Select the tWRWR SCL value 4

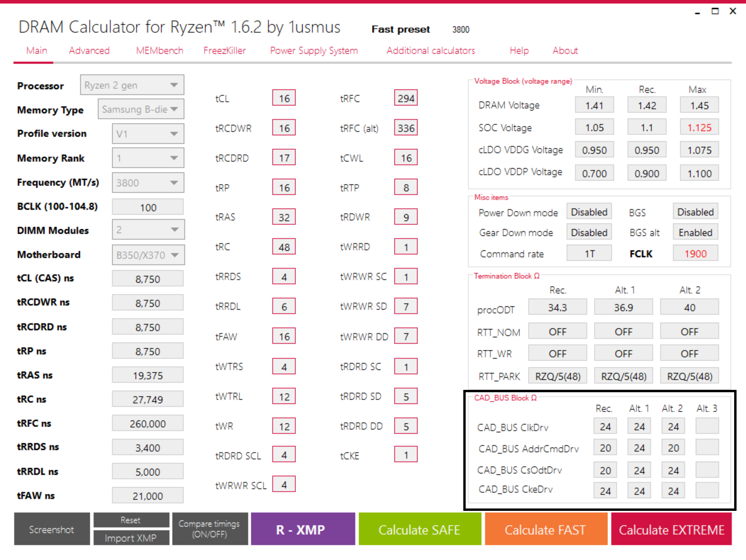[284, 484]
